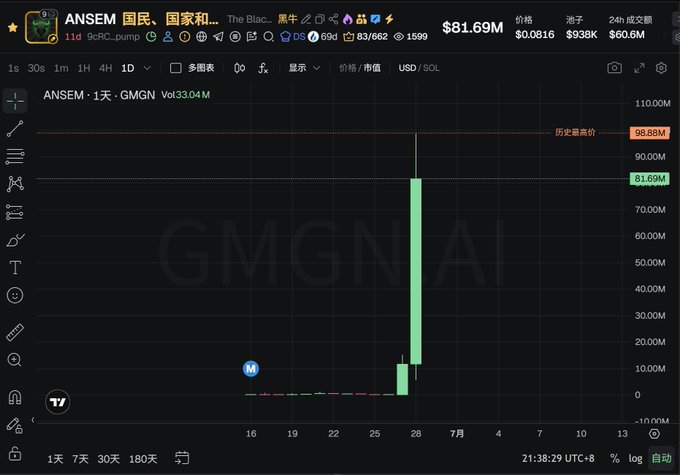Select the 30s timeframe
This screenshot has height=475, width=680.
36,68
